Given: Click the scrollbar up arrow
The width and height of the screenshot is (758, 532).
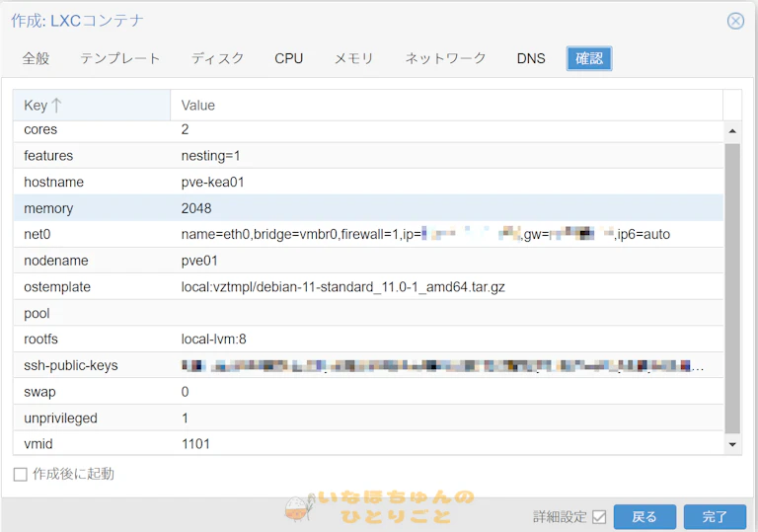Looking at the screenshot, I should tap(732, 131).
